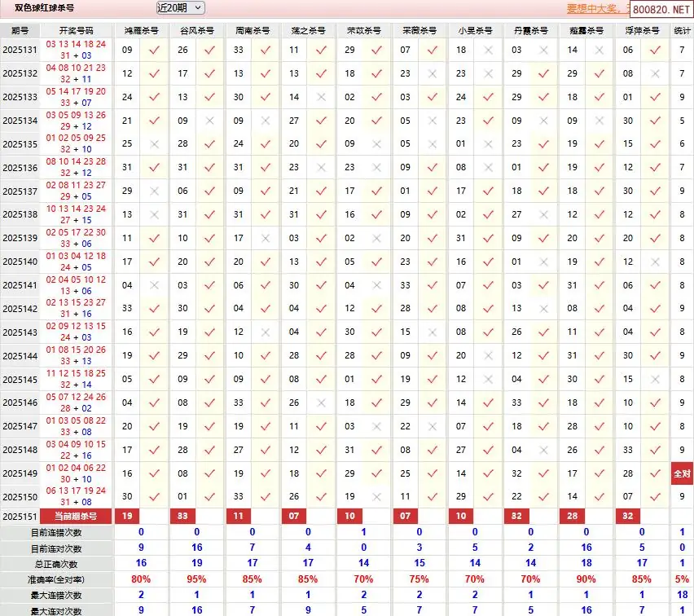
Task: Click the 浮萍杀号 column header
Action: (x=642, y=30)
